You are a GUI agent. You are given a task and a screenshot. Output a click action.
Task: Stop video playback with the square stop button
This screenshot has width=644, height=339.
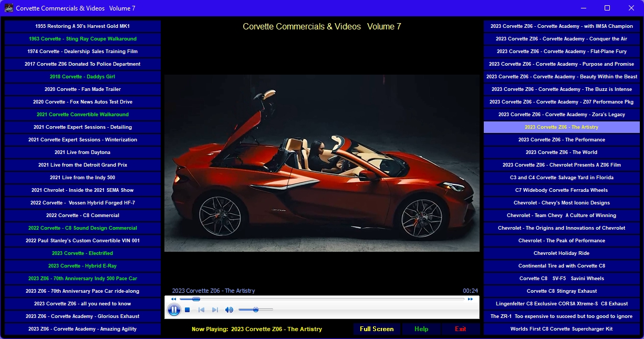click(x=188, y=310)
